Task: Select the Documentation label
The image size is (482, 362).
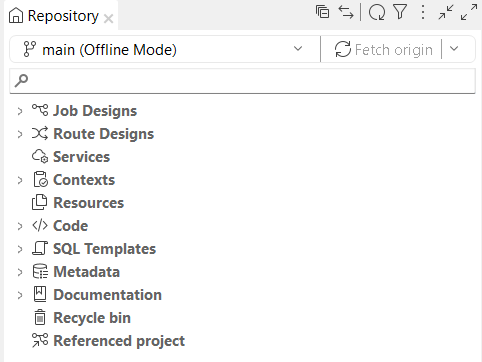Action: pos(108,295)
